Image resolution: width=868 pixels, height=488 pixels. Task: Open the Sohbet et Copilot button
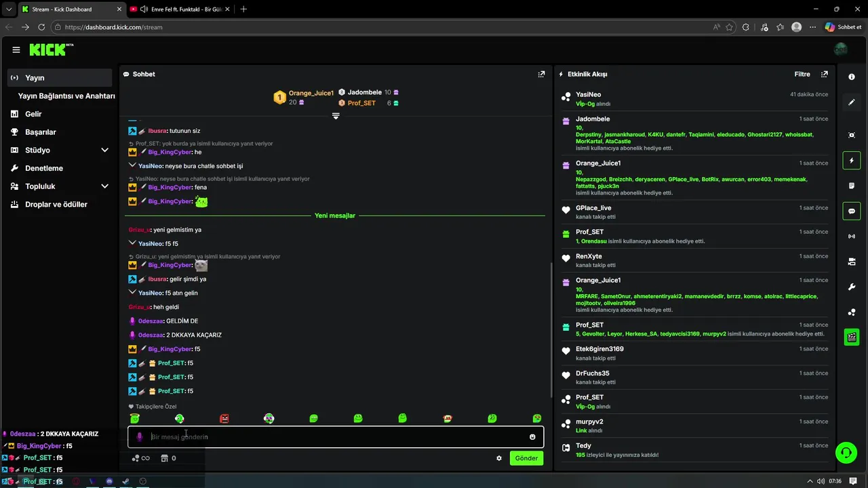[843, 27]
